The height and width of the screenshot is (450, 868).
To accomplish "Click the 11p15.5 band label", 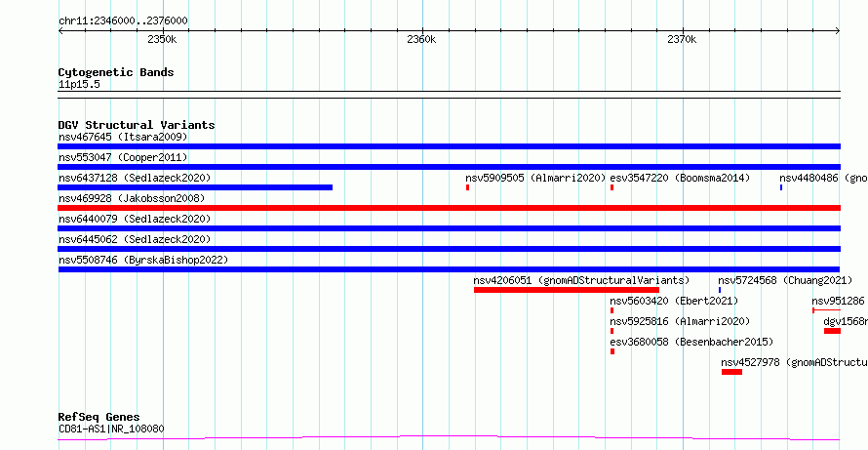I will pyautogui.click(x=79, y=85).
